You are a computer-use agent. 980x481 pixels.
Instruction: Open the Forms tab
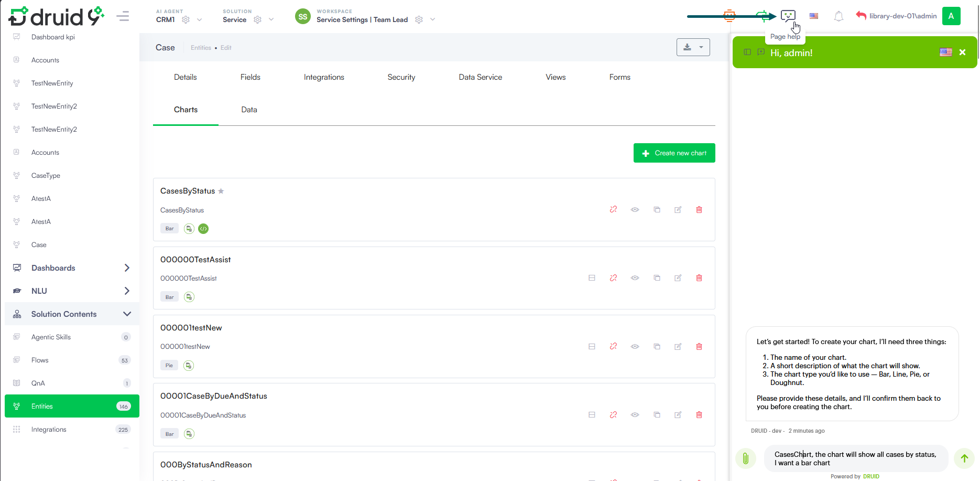coord(620,77)
